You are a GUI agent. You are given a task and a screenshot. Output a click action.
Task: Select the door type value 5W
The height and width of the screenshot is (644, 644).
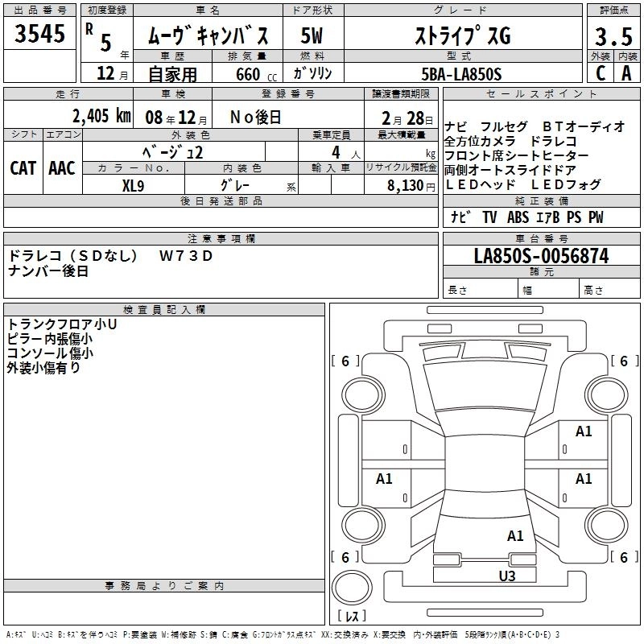click(x=312, y=35)
